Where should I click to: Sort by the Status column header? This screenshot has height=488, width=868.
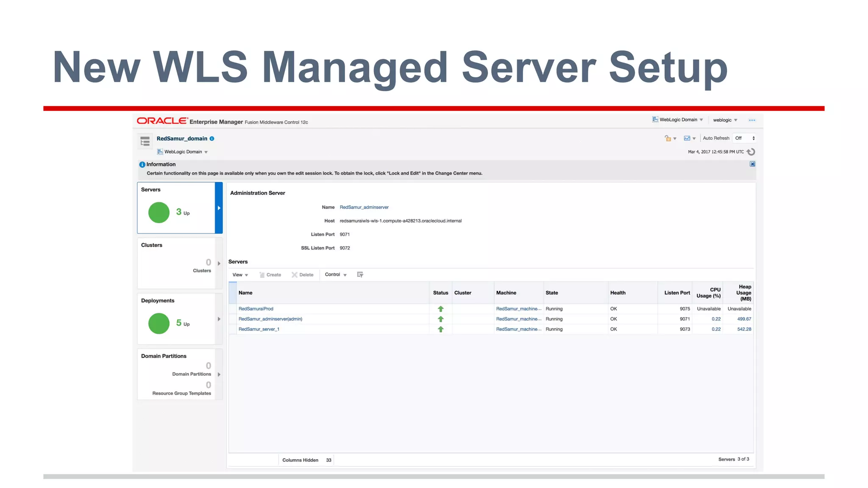pyautogui.click(x=440, y=293)
